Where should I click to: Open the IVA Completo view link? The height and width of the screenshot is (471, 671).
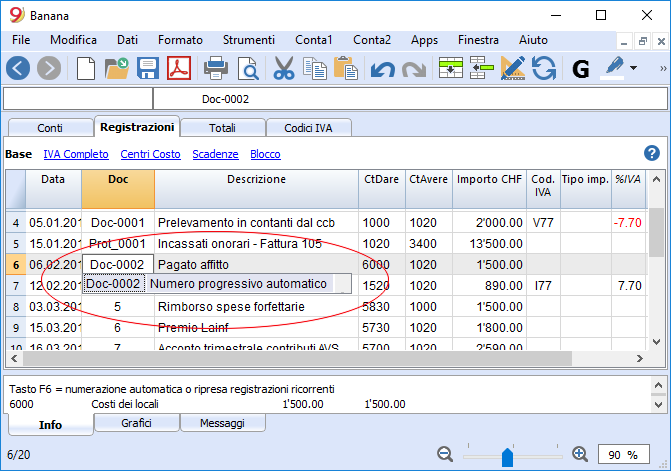point(76,154)
